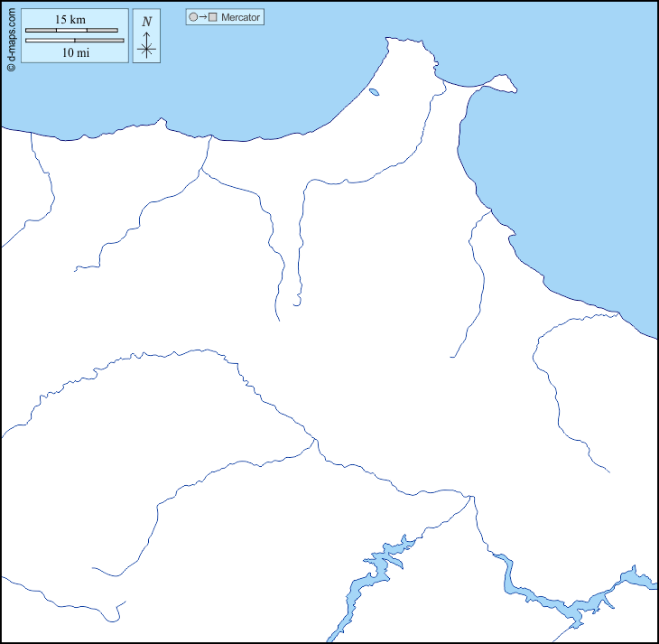This screenshot has width=659, height=644.
Task: Click the miles scale bar
Action: click(75, 41)
